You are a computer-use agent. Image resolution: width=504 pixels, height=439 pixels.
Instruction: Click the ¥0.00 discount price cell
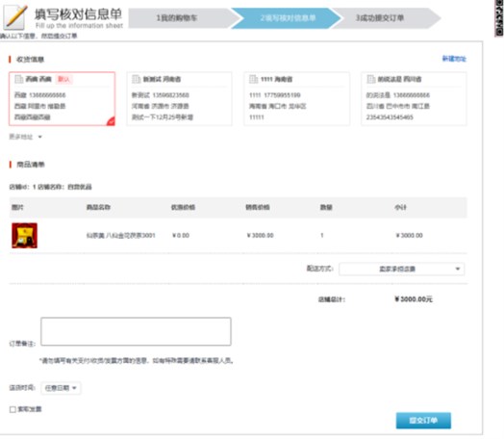181,236
